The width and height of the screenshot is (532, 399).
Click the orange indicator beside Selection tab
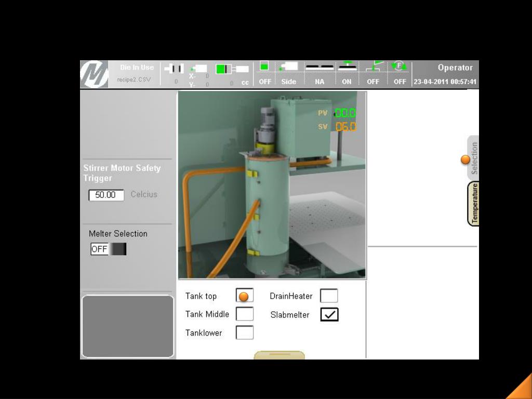tap(465, 159)
